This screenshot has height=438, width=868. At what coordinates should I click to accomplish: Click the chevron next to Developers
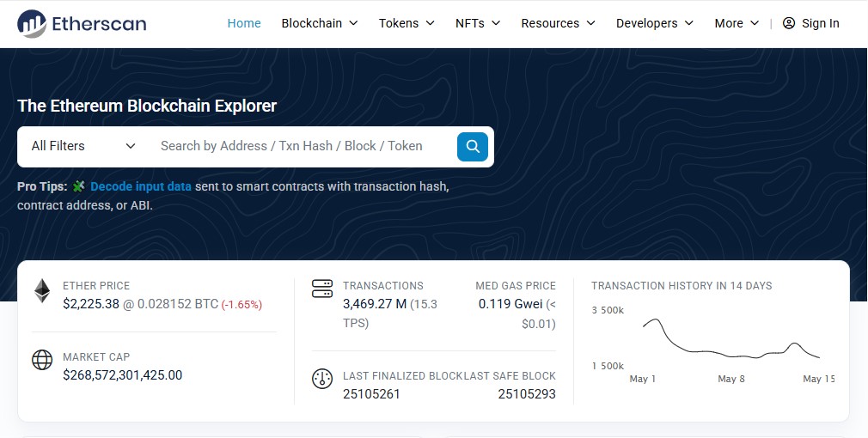tap(688, 23)
